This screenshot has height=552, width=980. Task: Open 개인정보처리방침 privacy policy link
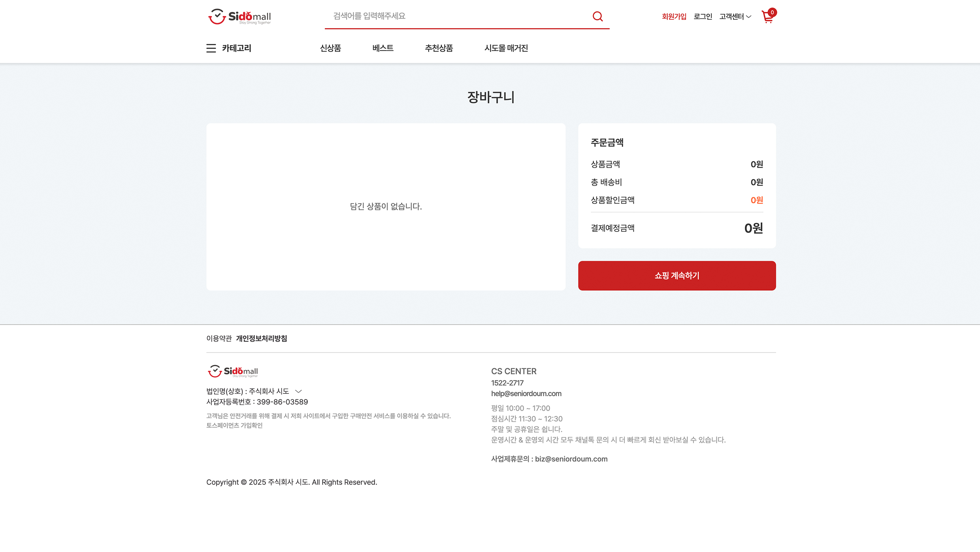(262, 338)
